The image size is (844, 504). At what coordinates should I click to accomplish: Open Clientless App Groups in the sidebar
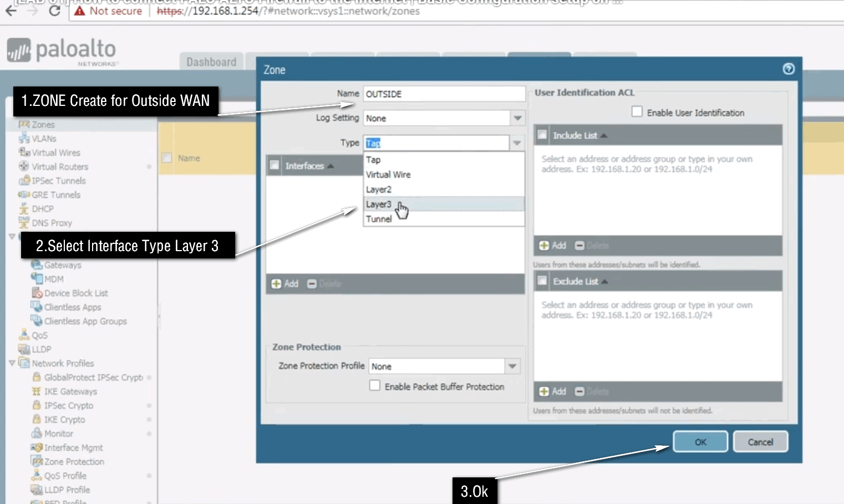[85, 321]
